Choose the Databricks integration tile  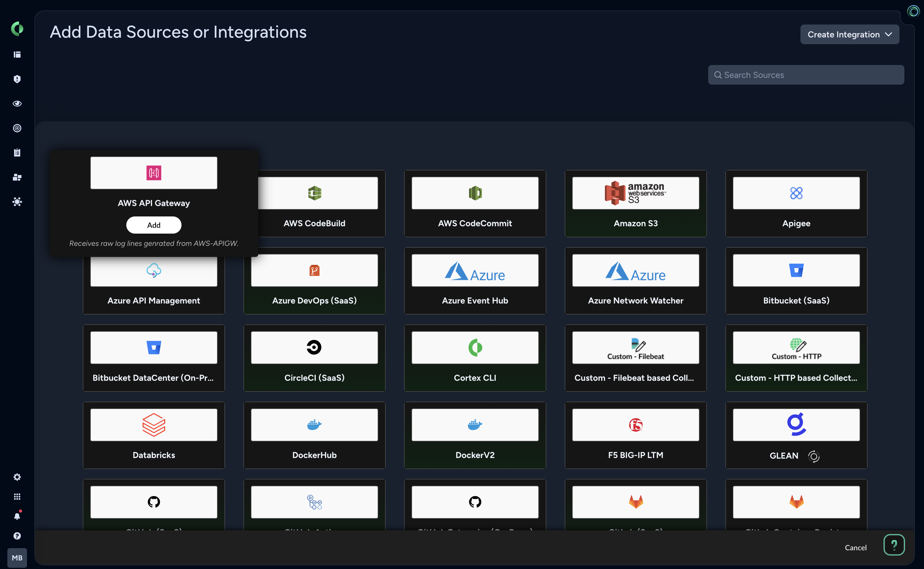pyautogui.click(x=154, y=435)
